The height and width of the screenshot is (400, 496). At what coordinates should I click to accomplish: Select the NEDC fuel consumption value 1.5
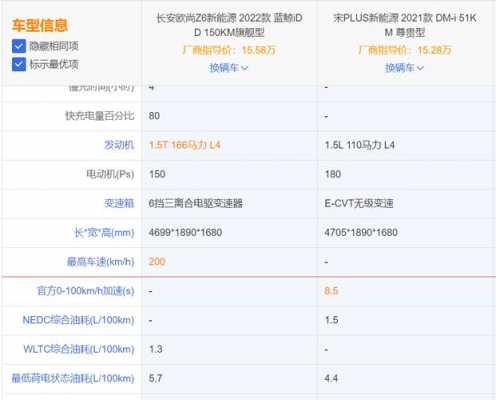tap(331, 320)
